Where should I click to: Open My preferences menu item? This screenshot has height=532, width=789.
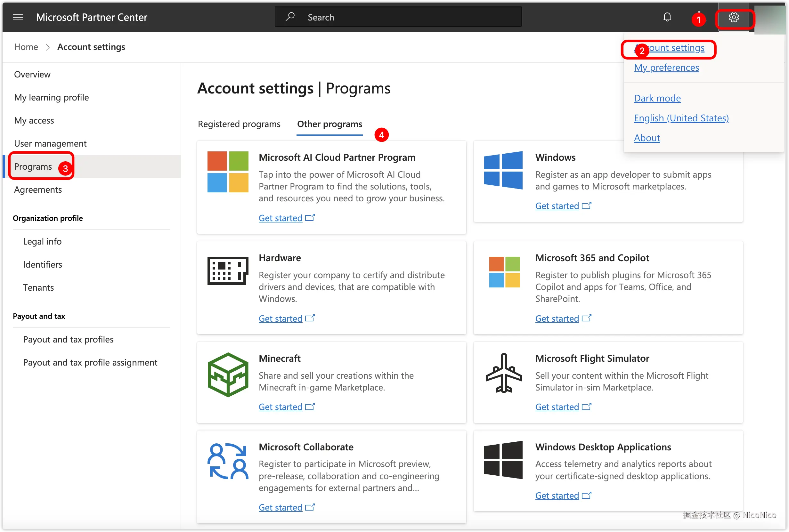pos(666,68)
